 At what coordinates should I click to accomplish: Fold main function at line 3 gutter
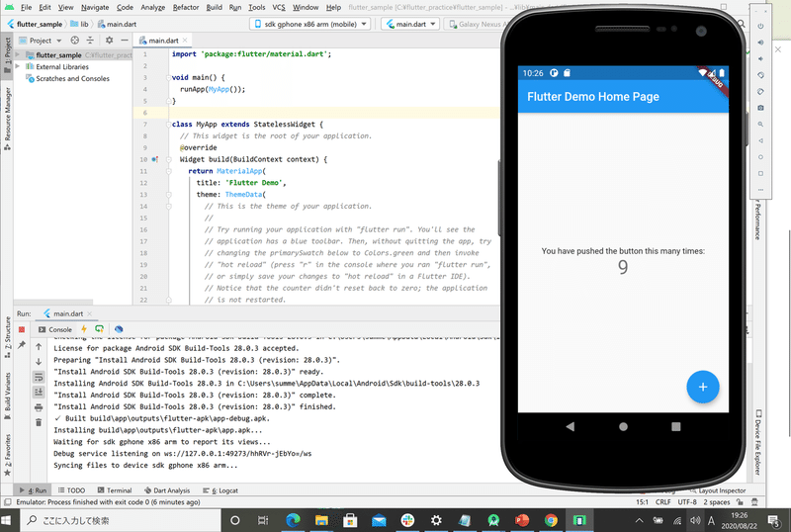168,77
